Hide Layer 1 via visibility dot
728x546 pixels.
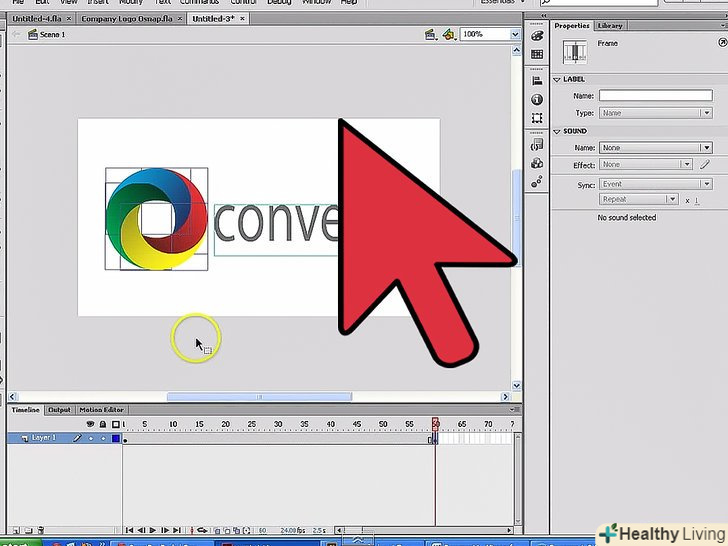91,438
